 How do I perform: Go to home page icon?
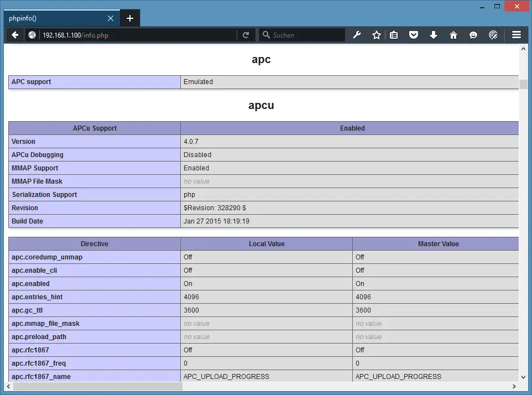click(x=453, y=35)
